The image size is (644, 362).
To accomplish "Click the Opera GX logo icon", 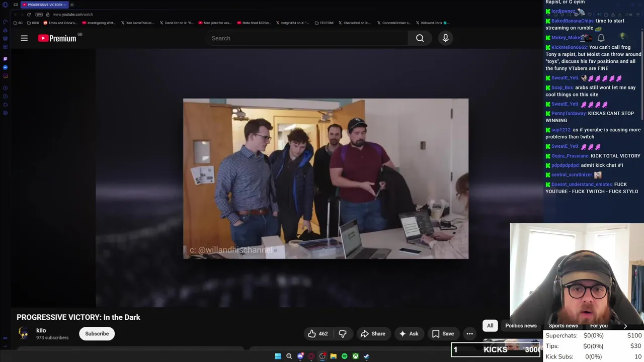I will tap(5, 5).
